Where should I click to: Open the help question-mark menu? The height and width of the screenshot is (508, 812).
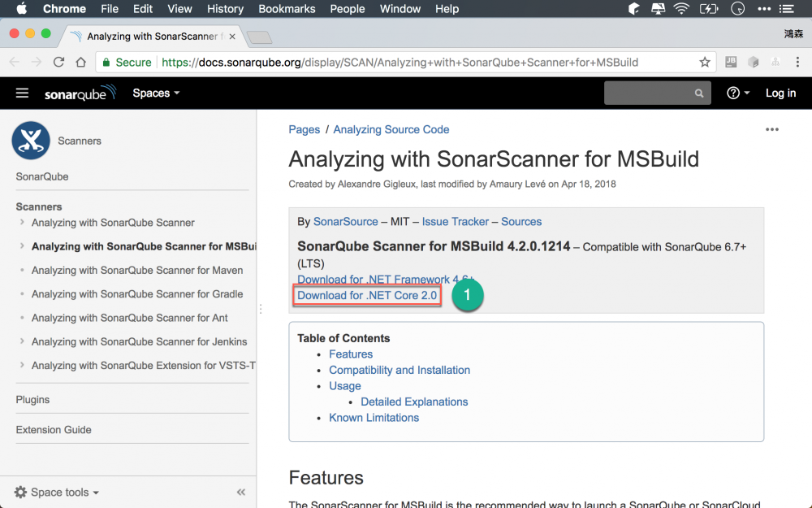[733, 93]
